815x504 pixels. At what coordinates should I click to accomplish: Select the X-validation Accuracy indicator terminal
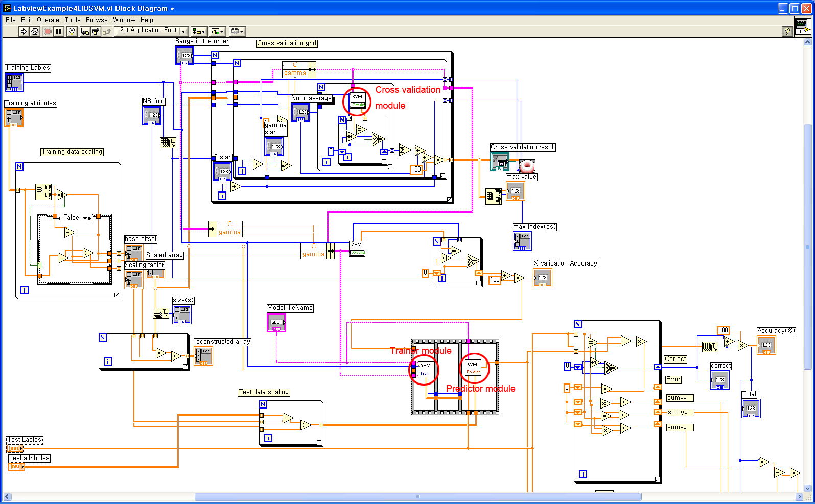(x=543, y=278)
